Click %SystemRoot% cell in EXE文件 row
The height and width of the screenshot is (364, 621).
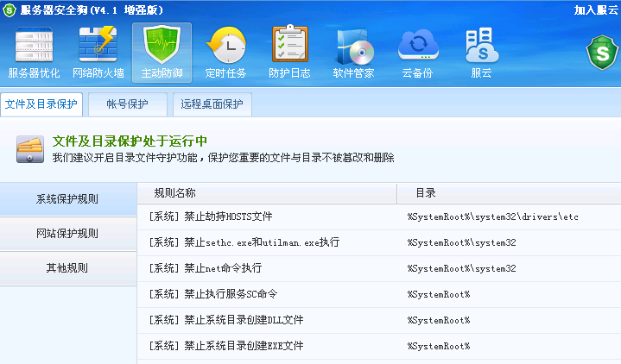[439, 346]
